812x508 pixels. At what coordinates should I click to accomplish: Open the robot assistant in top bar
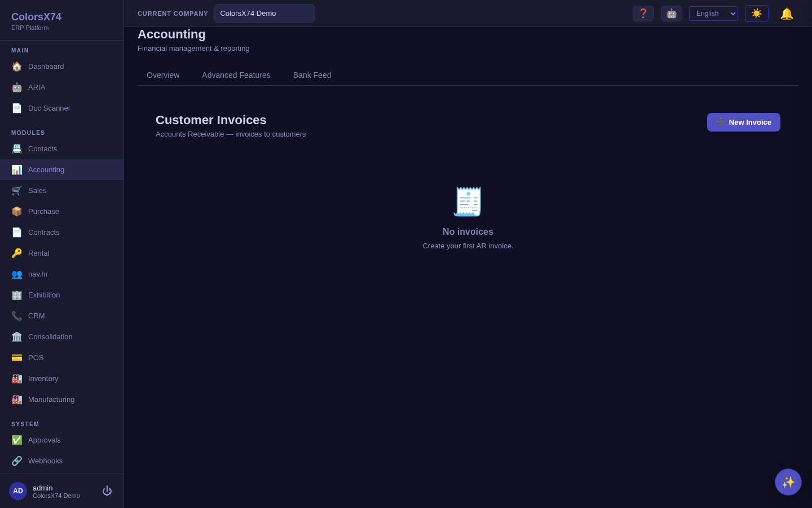click(x=672, y=14)
